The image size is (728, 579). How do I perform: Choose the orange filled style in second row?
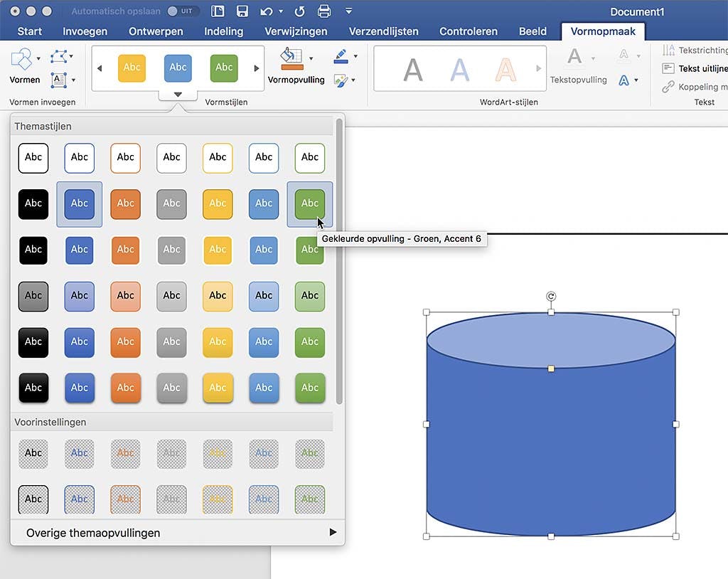[x=126, y=203]
